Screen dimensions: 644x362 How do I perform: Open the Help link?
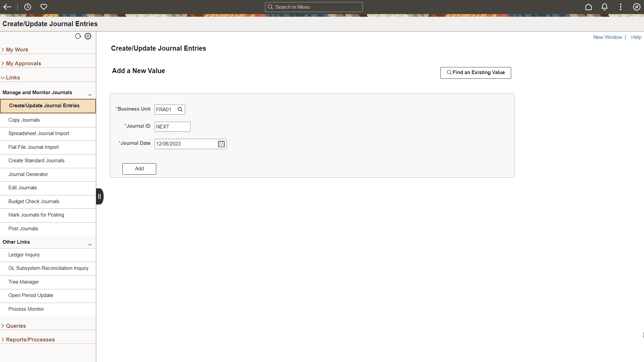click(x=636, y=37)
